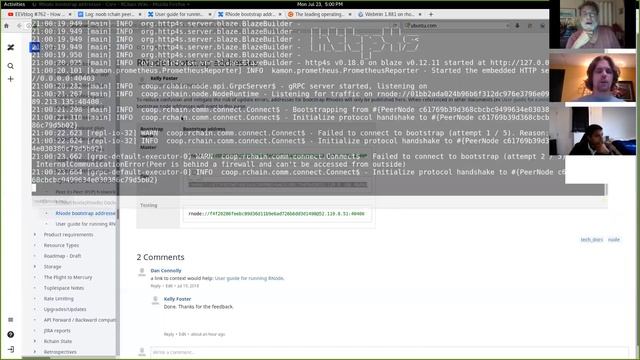Open Upgrades/Updates page in sidebar
The image size is (640, 360).
point(65,309)
